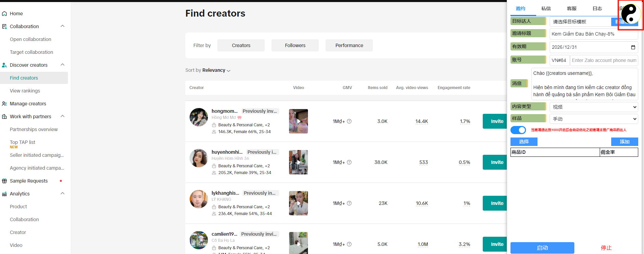Open the Followers filter
The width and height of the screenshot is (644, 254).
(x=295, y=45)
